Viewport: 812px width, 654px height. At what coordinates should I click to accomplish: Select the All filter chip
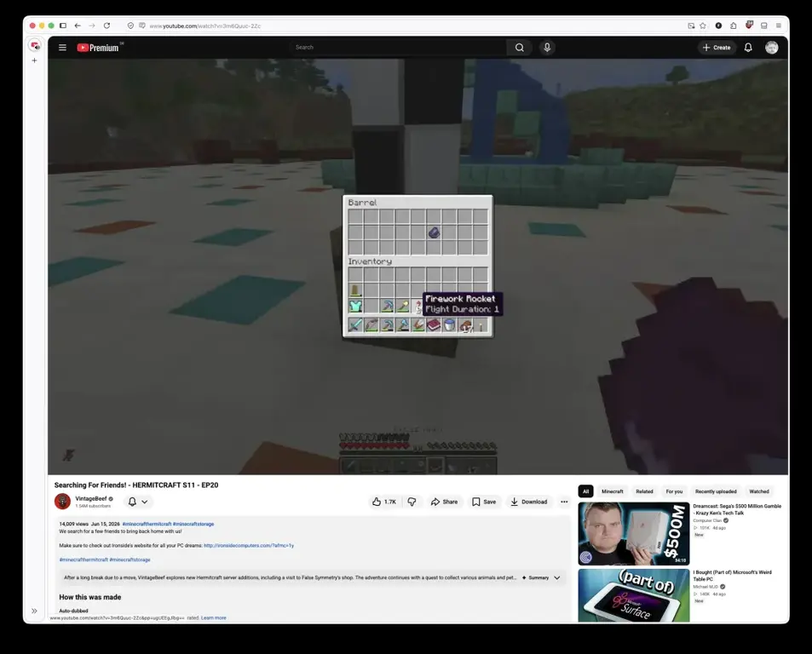(585, 491)
